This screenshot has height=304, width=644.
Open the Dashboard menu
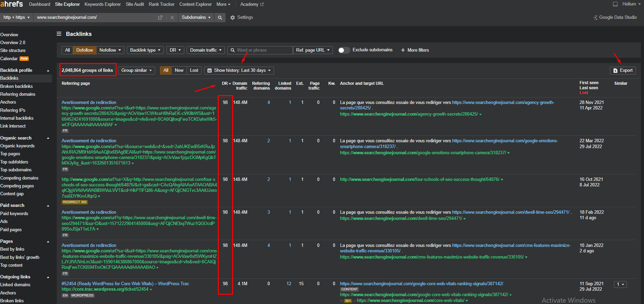coord(40,4)
